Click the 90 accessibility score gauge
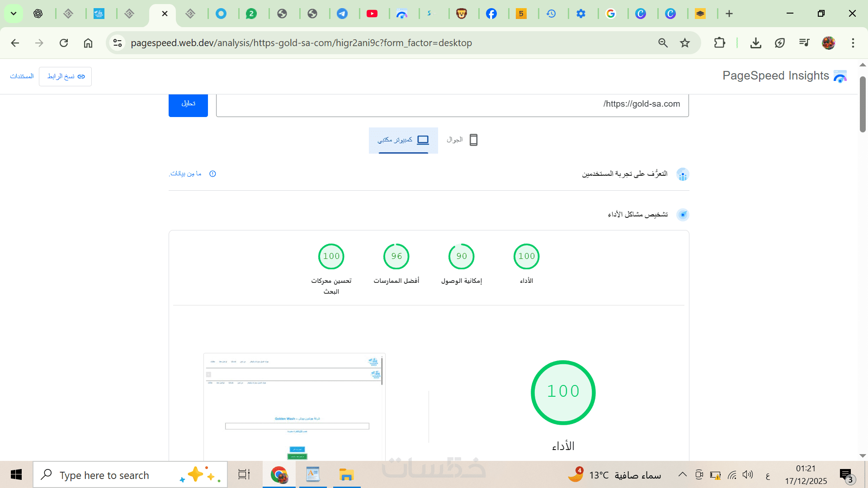 click(461, 256)
